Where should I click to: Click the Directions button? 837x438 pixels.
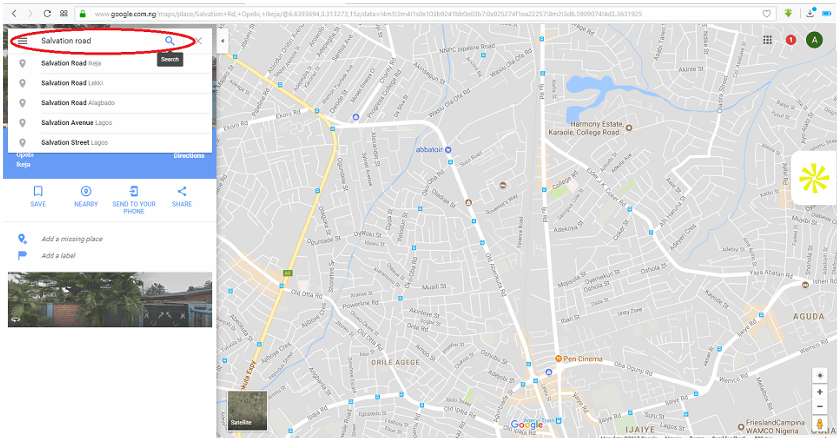188,156
